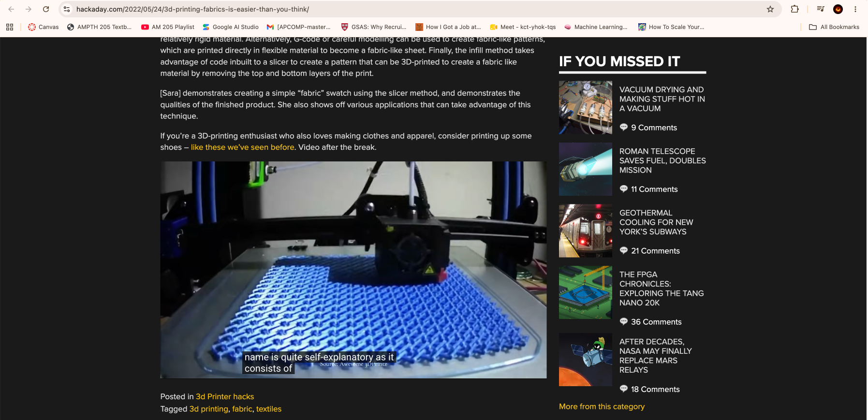Open the Canvas bookmark
This screenshot has height=420, width=868.
44,27
